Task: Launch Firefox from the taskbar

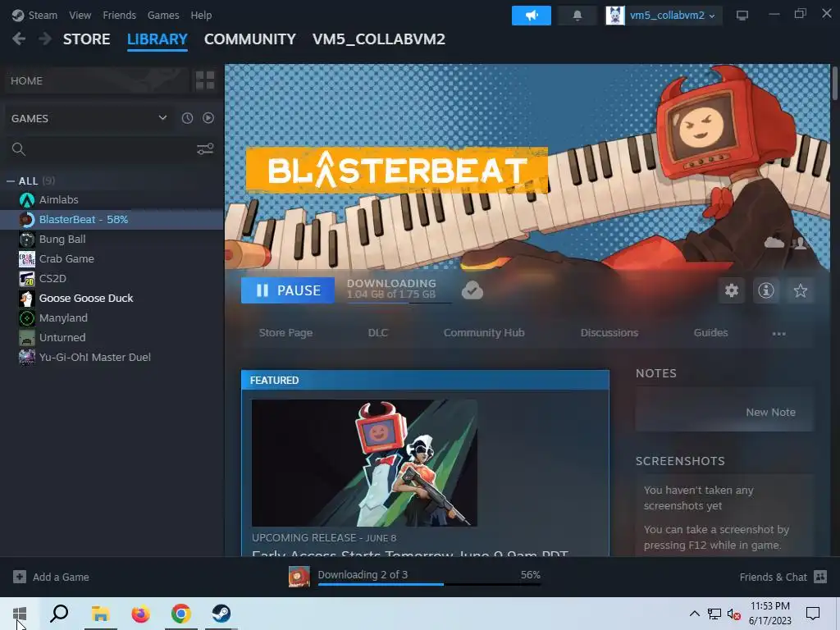Action: point(141,614)
